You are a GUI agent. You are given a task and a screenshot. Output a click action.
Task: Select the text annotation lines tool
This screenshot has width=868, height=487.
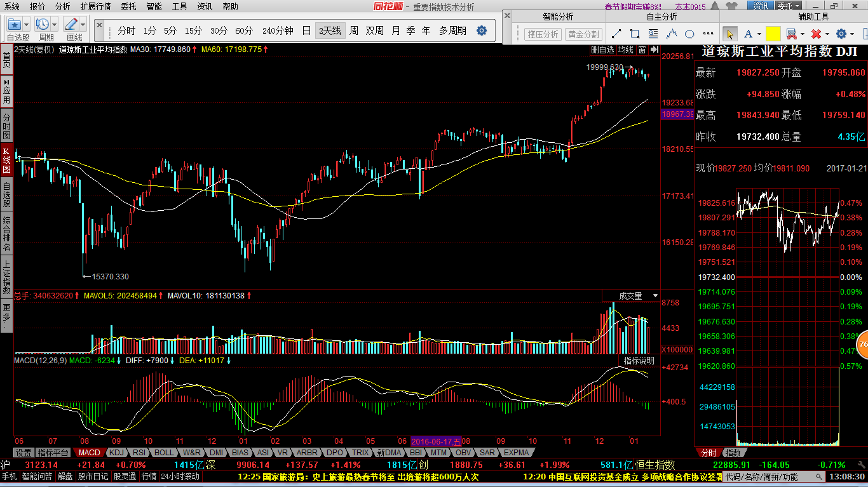click(x=653, y=34)
